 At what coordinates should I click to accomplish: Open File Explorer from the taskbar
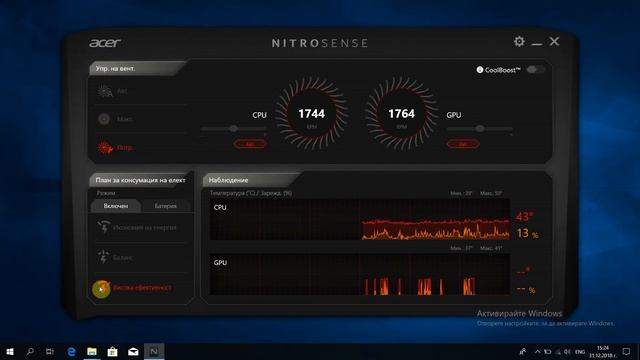(92, 351)
